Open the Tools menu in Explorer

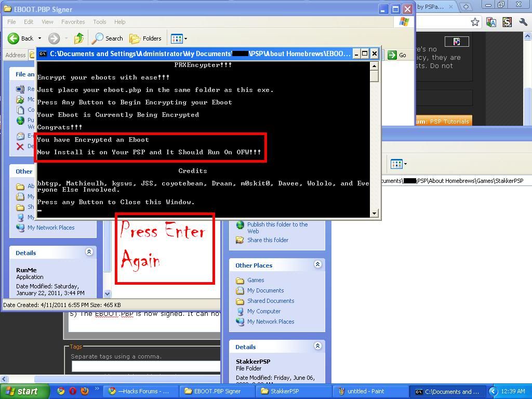coord(99,22)
